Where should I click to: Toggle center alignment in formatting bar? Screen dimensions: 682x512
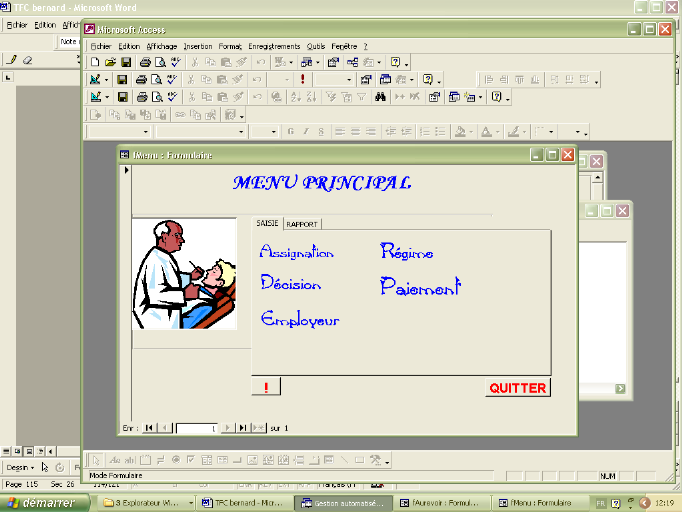click(x=355, y=132)
